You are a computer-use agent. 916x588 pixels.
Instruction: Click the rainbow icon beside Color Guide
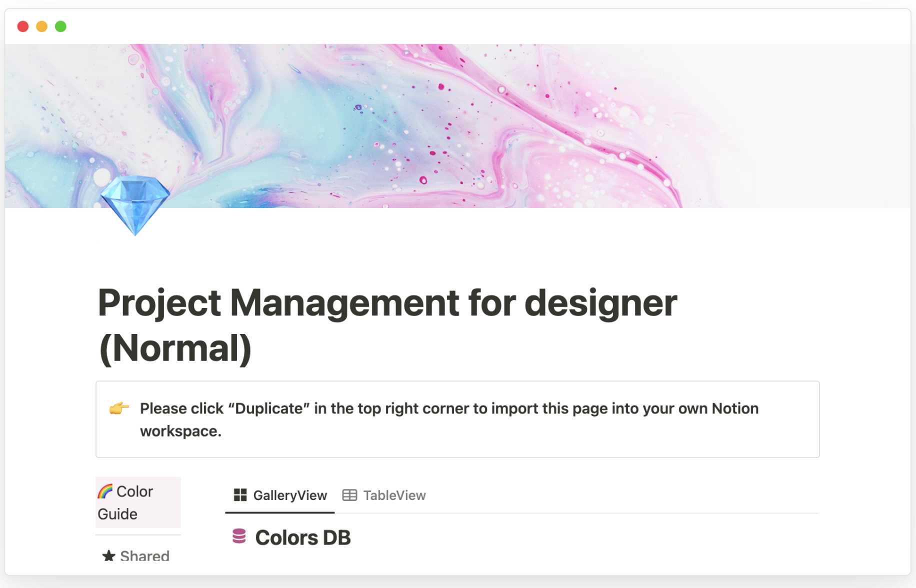tap(105, 491)
